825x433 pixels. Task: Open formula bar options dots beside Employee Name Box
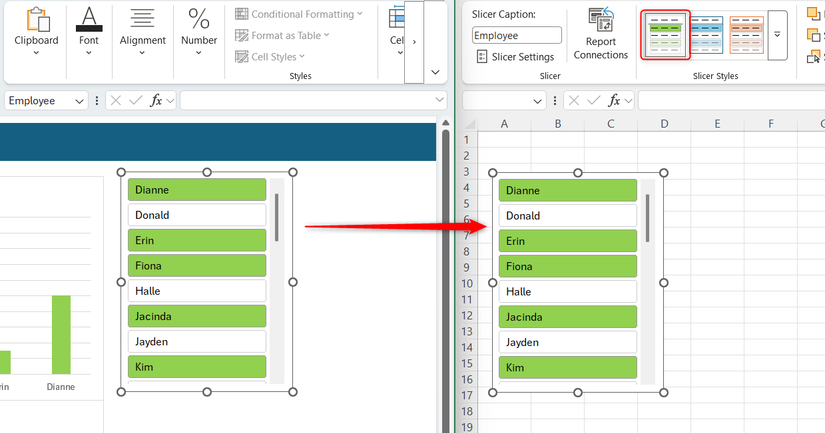tap(97, 100)
